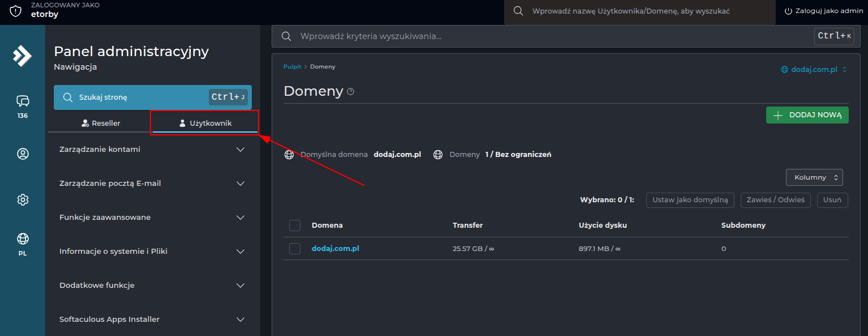
Task: Expand Softaculous Apps Installer section
Action: click(x=153, y=320)
